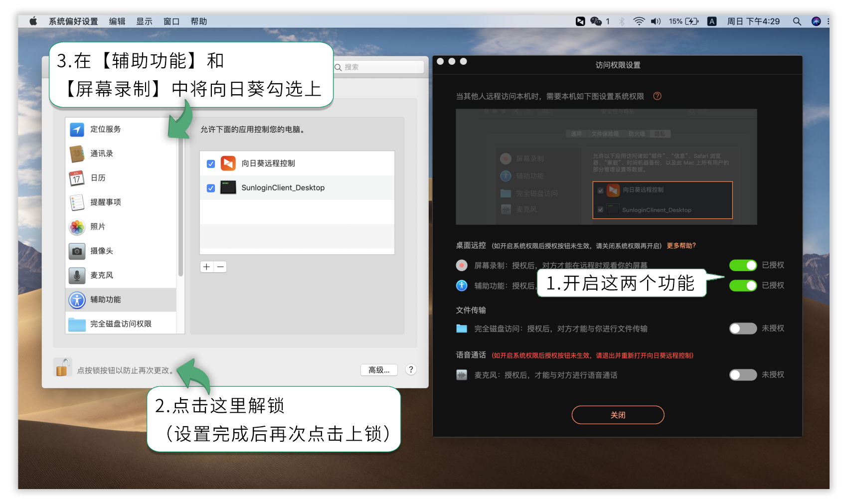Screen dimensions: 846x504
Task: Toggle the 辅助功能 authorization switch
Action: point(743,286)
